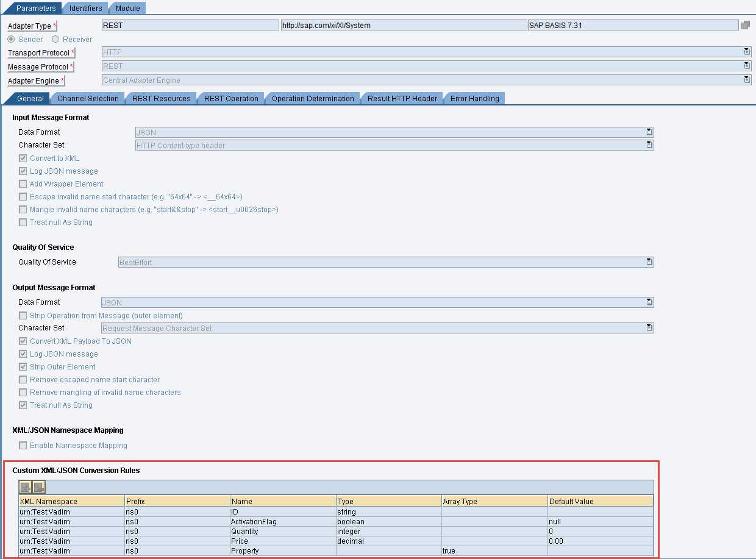Open input Character Set dropdown
This screenshot has height=559, width=756.
pyautogui.click(x=649, y=145)
